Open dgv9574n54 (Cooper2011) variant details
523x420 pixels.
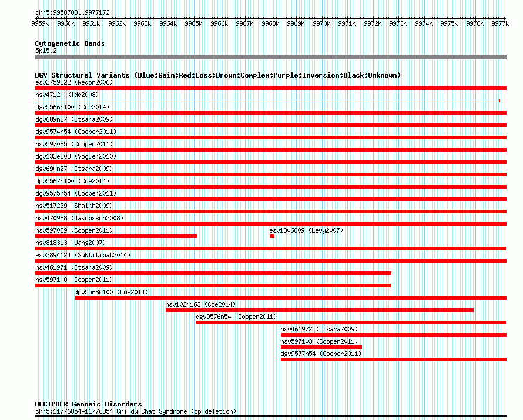click(76, 132)
